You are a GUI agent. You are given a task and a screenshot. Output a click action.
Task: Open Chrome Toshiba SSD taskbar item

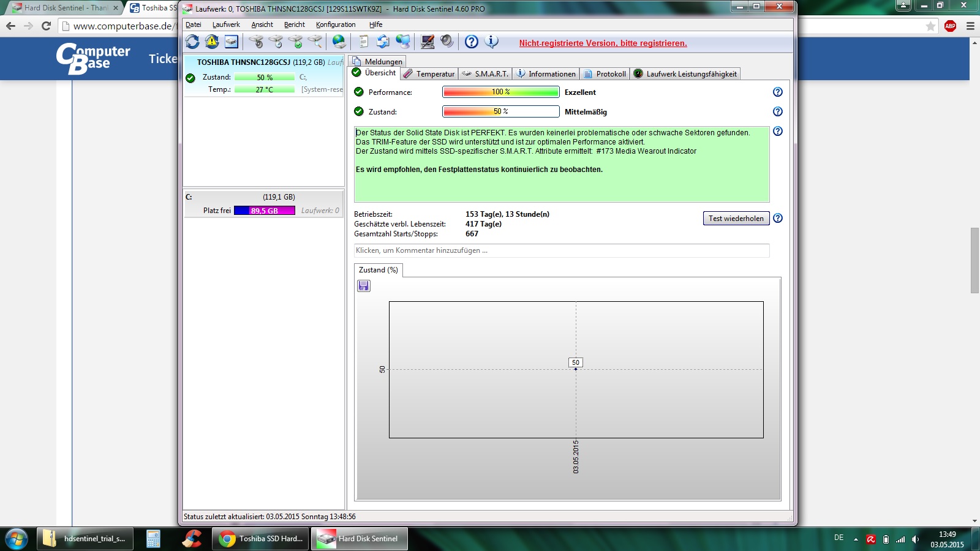click(x=263, y=539)
